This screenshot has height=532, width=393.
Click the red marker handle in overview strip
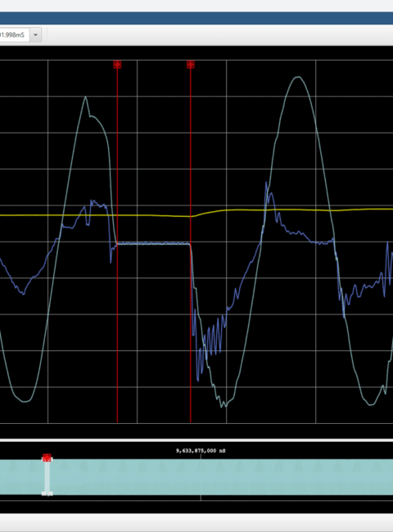(x=47, y=458)
